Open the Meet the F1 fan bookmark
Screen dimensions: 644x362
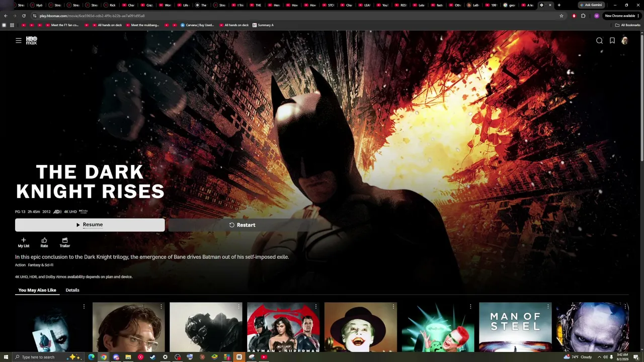61,25
